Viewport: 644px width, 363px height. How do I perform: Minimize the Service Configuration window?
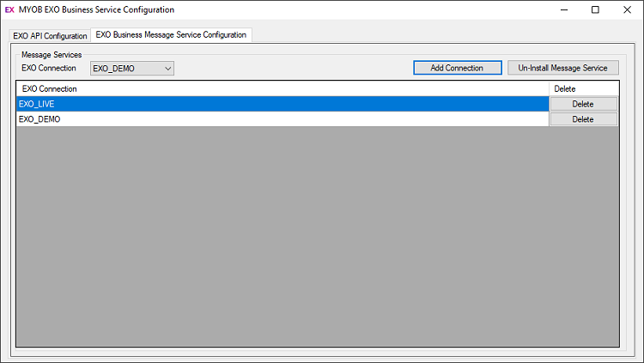point(564,9)
